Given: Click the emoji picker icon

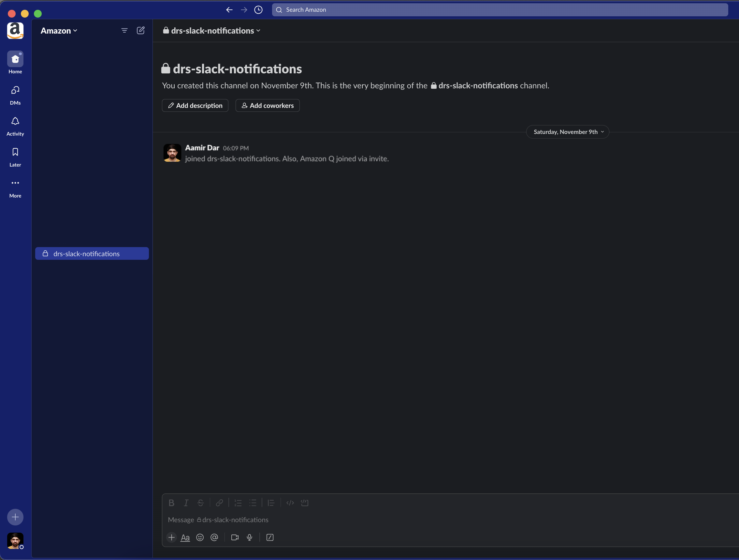Looking at the screenshot, I should coord(200,537).
